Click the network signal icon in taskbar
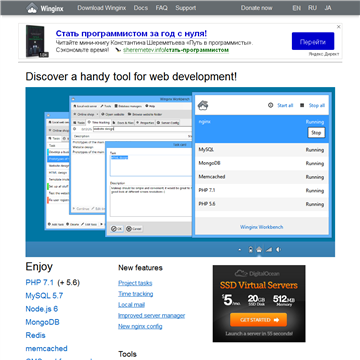The image size is (360, 360). [269, 250]
